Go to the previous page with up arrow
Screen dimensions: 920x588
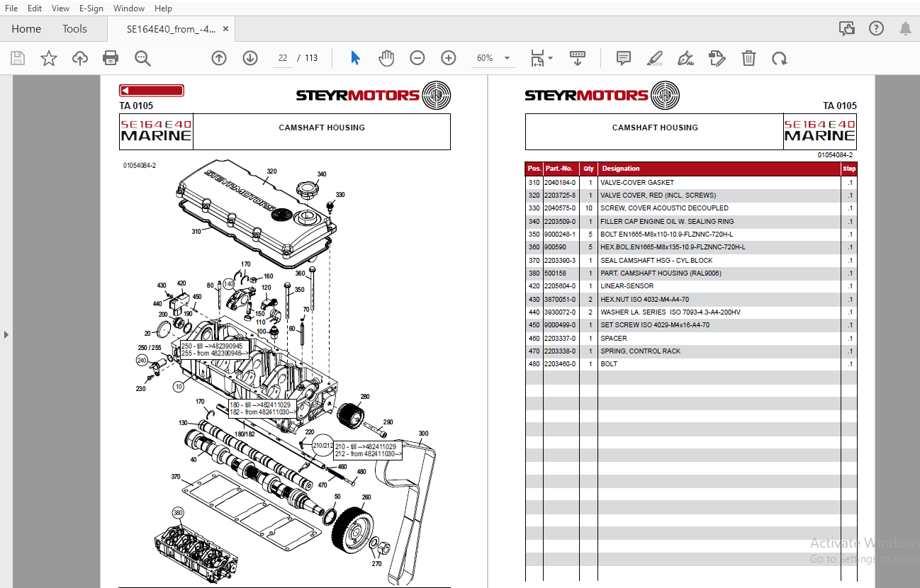[x=219, y=58]
